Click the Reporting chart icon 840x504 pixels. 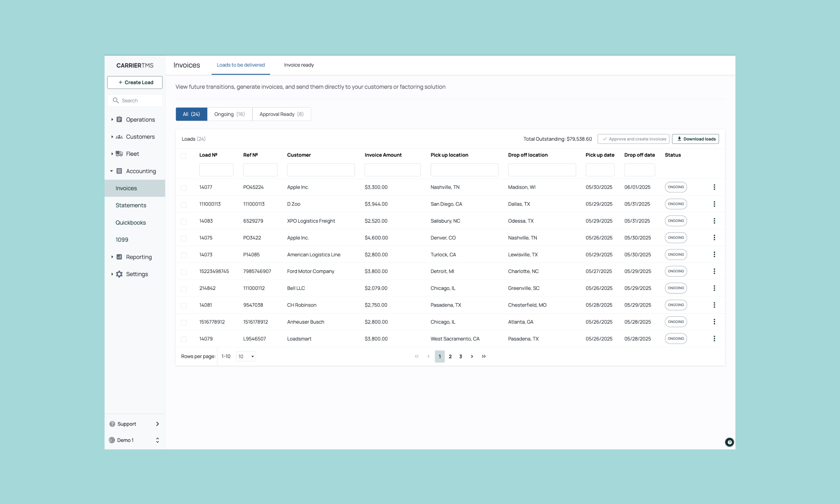pos(119,257)
